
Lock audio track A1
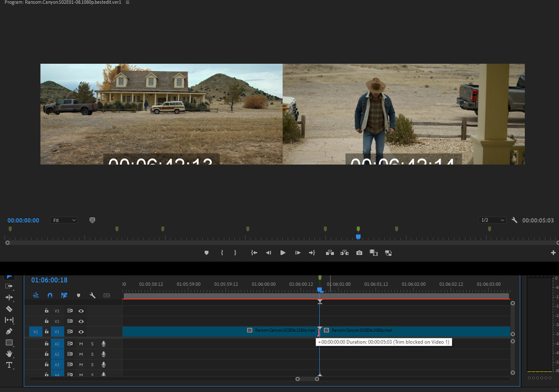tap(47, 344)
